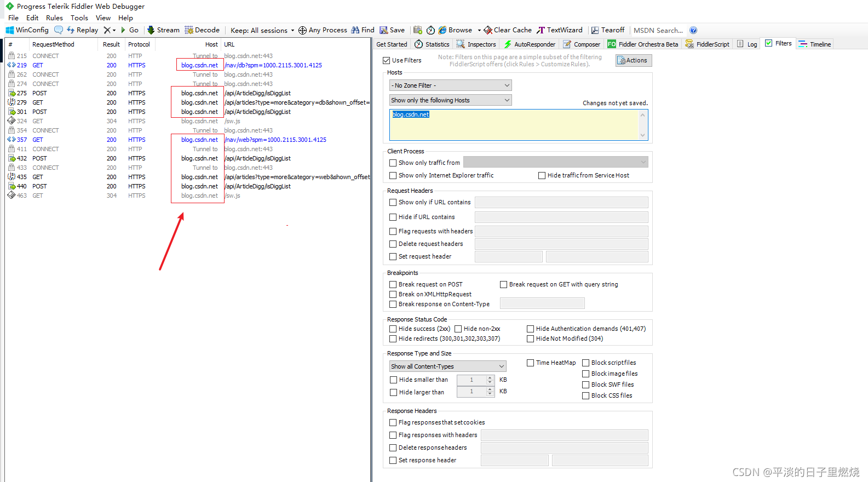Switch to the Composer tab
The height and width of the screenshot is (482, 868).
pos(582,44)
